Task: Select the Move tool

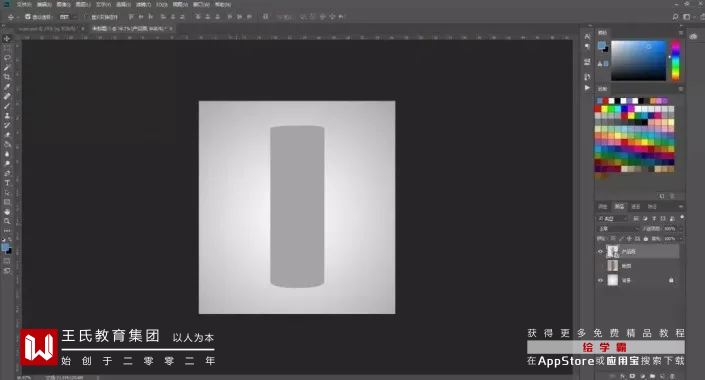Action: coord(7,39)
